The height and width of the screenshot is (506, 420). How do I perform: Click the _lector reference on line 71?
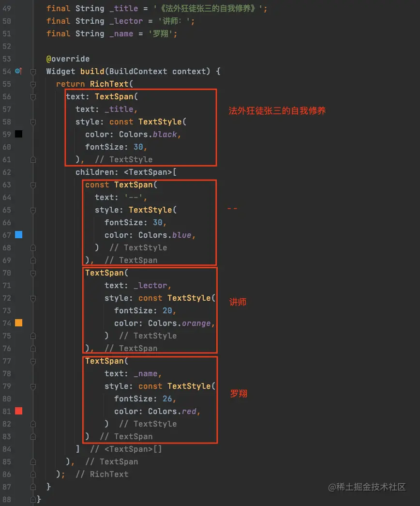[150, 285]
